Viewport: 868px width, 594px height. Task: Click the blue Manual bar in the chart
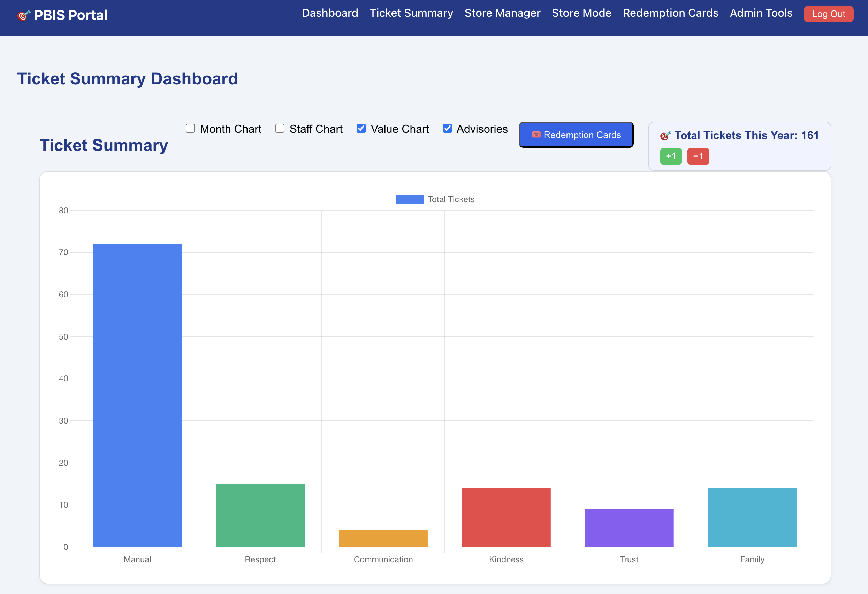[x=137, y=395]
